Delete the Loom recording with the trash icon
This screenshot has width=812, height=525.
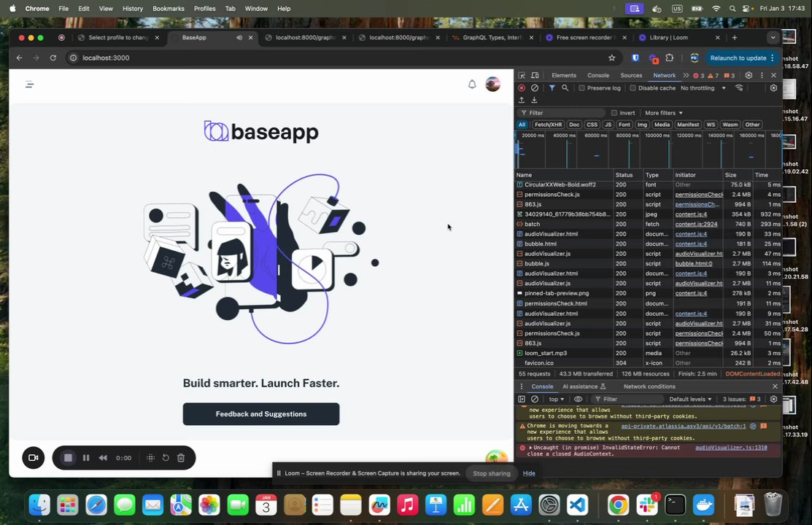(x=181, y=458)
